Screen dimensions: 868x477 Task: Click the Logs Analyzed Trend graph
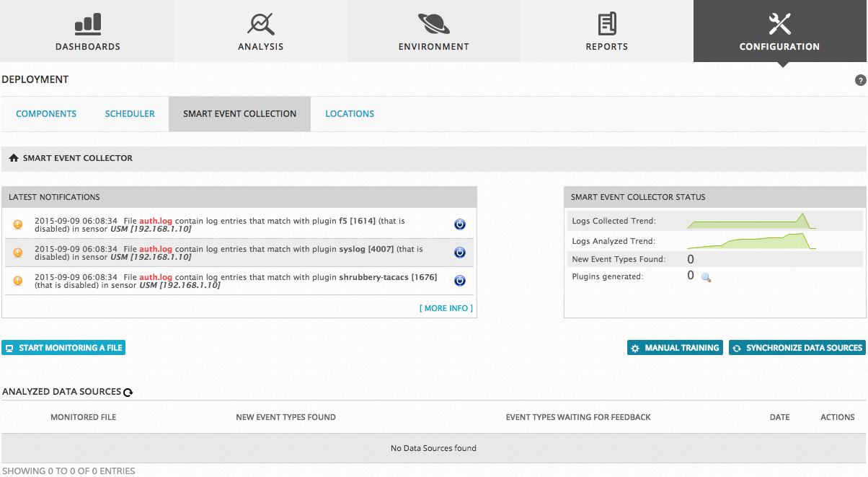pos(751,241)
